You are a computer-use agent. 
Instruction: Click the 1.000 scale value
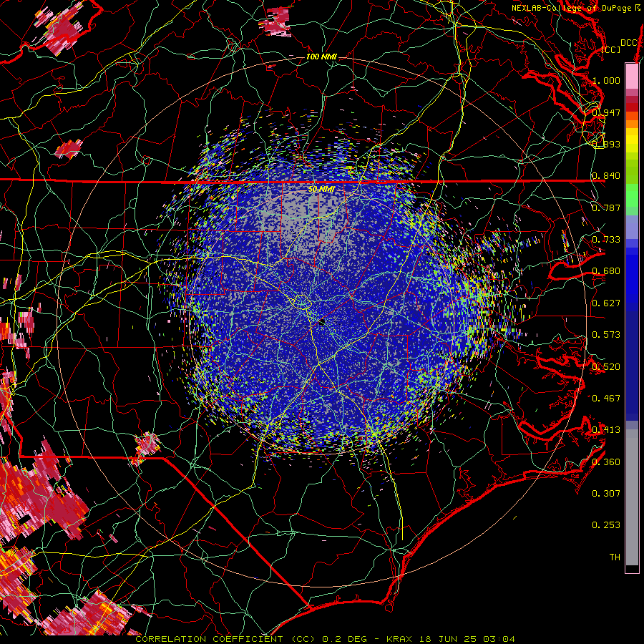point(606,80)
